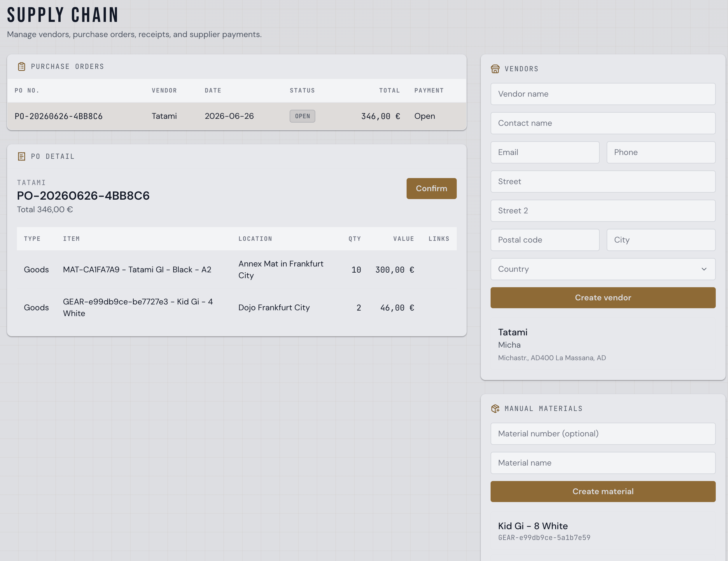Click the DATE column header
Image resolution: width=728 pixels, height=561 pixels.
pos(213,90)
